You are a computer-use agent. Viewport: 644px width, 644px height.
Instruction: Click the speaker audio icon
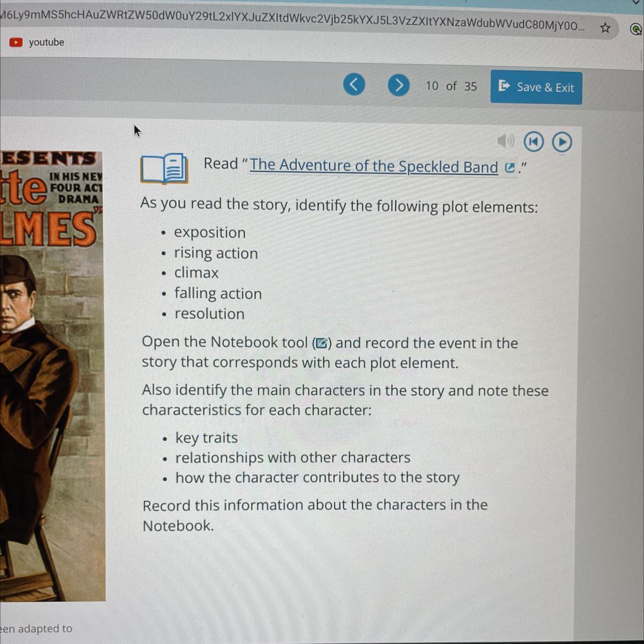click(505, 141)
